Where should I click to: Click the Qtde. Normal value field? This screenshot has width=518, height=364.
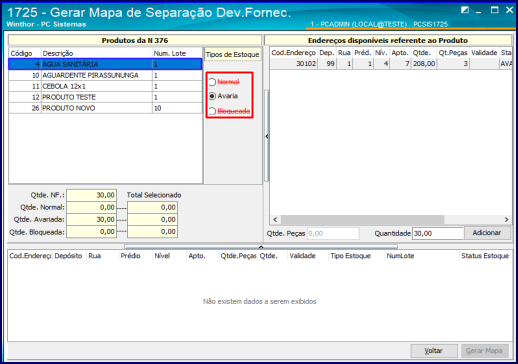pos(91,207)
